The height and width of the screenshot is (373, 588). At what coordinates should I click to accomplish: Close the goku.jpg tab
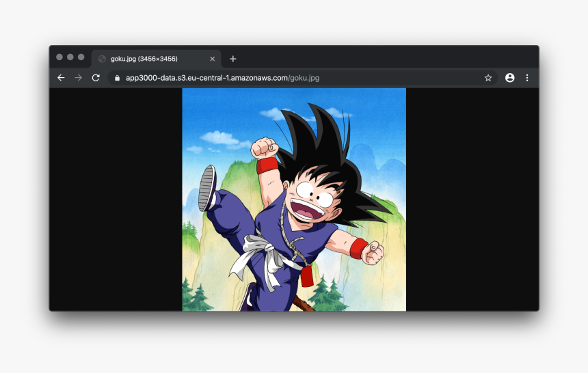[x=212, y=59]
